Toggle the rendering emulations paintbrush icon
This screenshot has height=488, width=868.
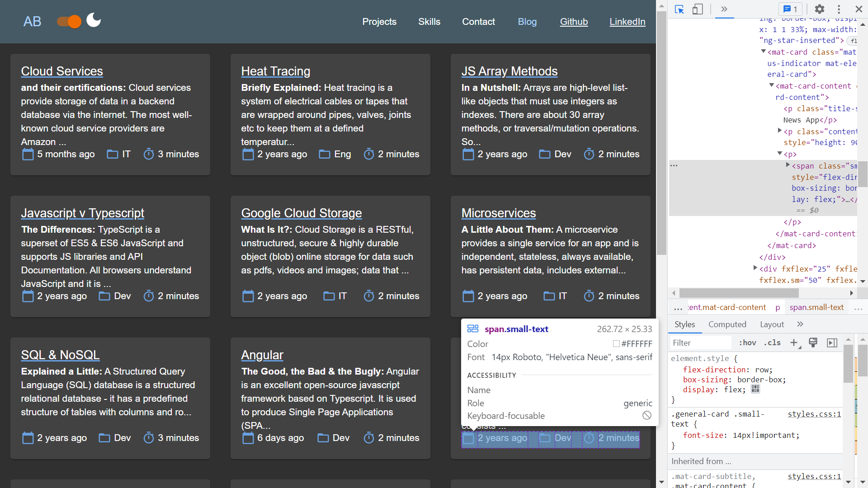(813, 343)
